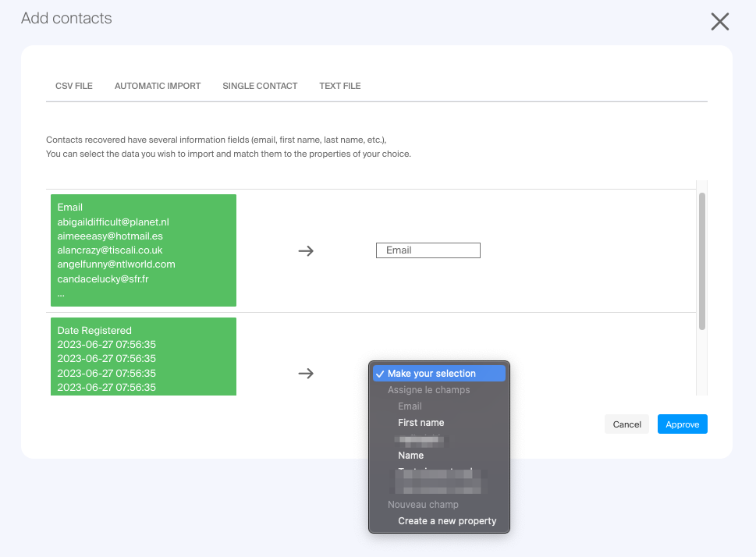The height and width of the screenshot is (557, 756).
Task: Select 'Name' in the property list
Action: click(x=410, y=456)
